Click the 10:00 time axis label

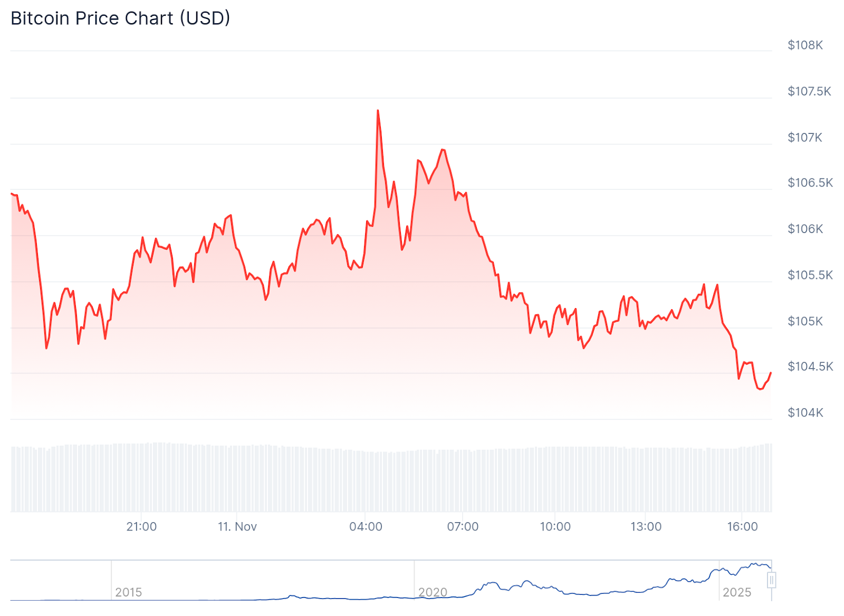point(555,527)
